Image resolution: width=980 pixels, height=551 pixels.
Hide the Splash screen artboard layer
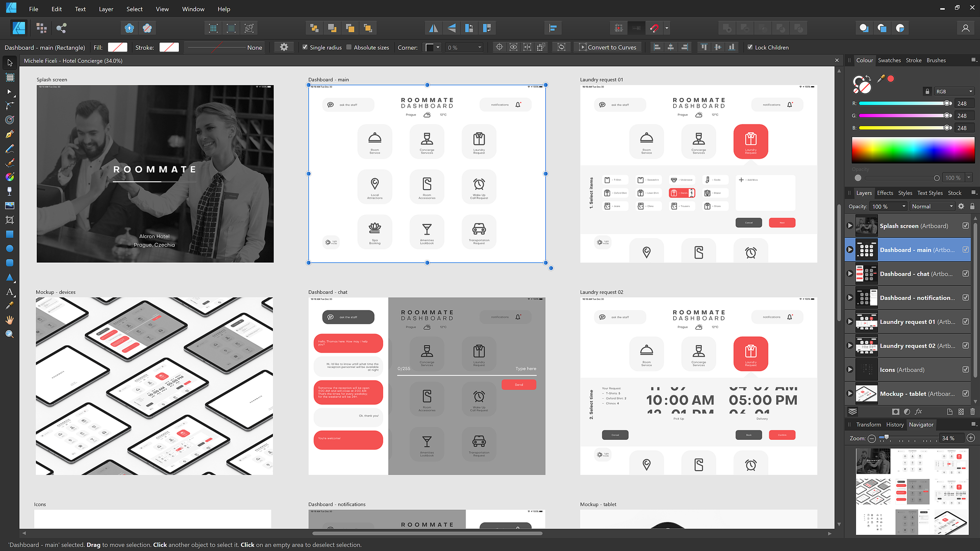[x=965, y=226]
